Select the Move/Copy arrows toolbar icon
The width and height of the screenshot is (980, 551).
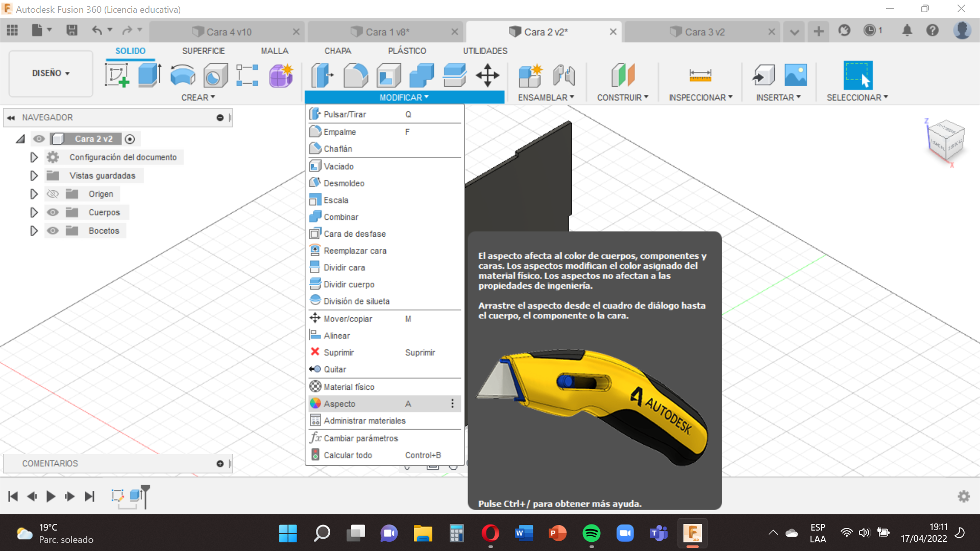pos(487,76)
